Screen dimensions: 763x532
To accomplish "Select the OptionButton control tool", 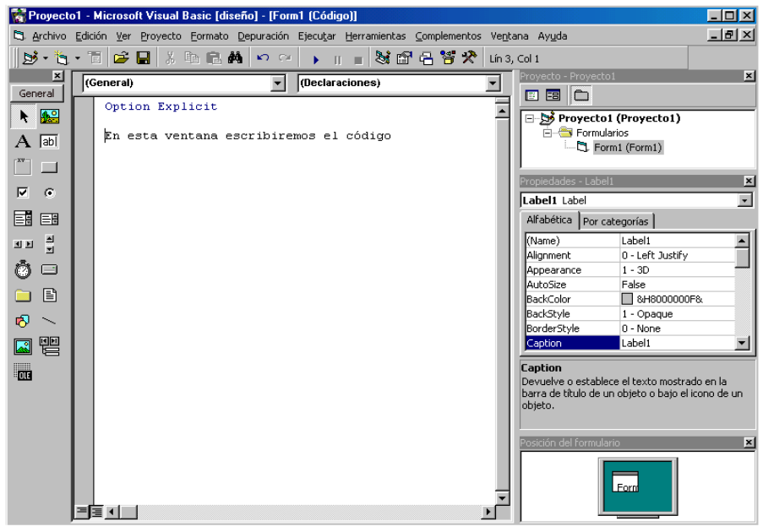I will click(x=49, y=193).
